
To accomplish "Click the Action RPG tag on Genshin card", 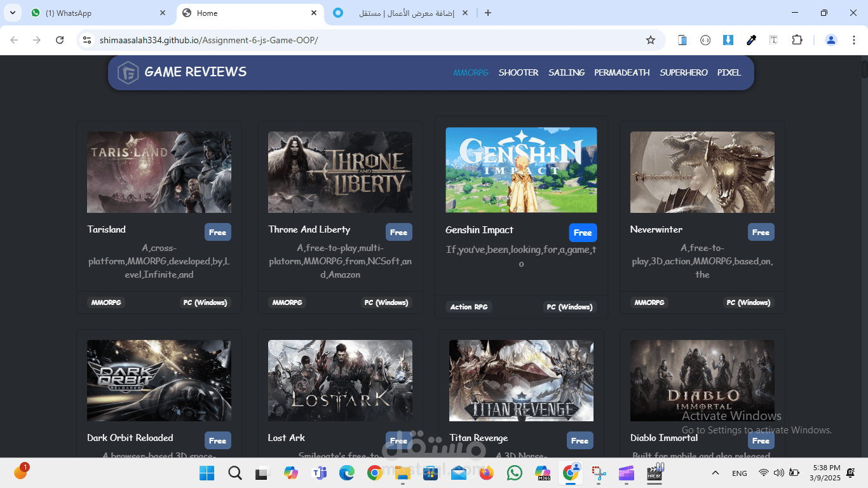I will [469, 307].
